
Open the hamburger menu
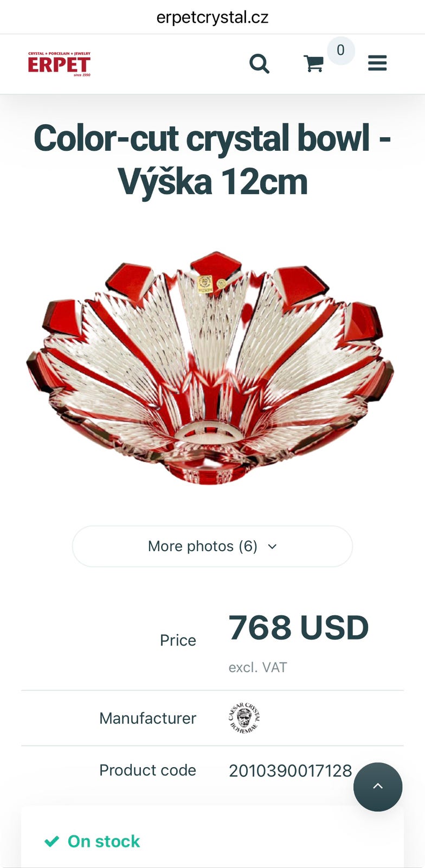coord(377,63)
